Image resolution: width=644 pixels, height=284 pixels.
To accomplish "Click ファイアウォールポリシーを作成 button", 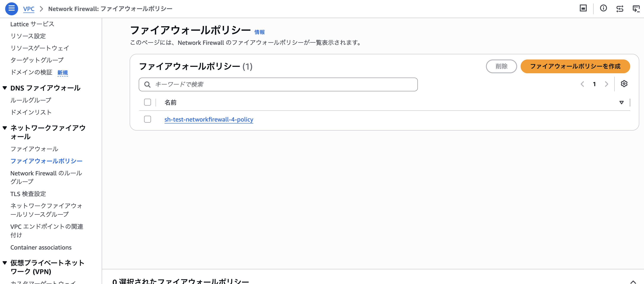I will [575, 66].
